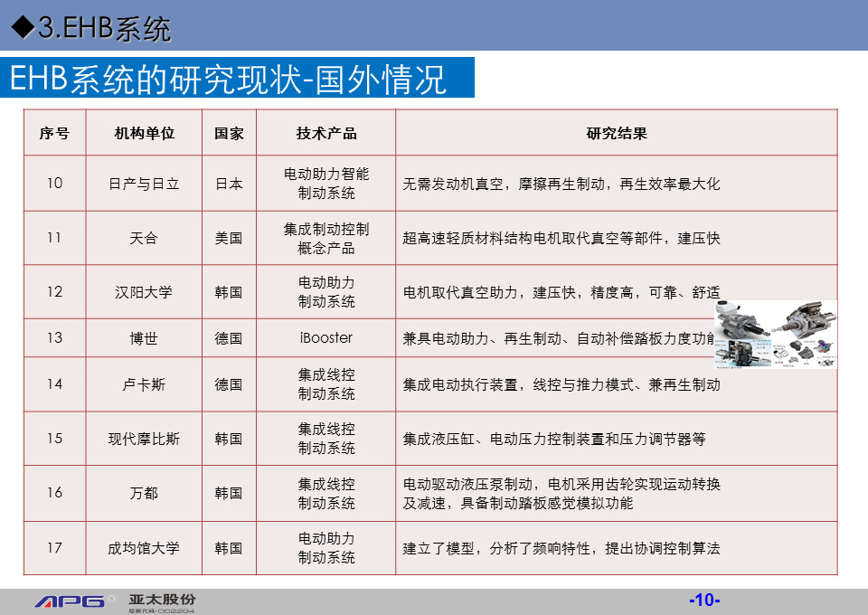Select the cell '卢卡斯'

coord(144,384)
